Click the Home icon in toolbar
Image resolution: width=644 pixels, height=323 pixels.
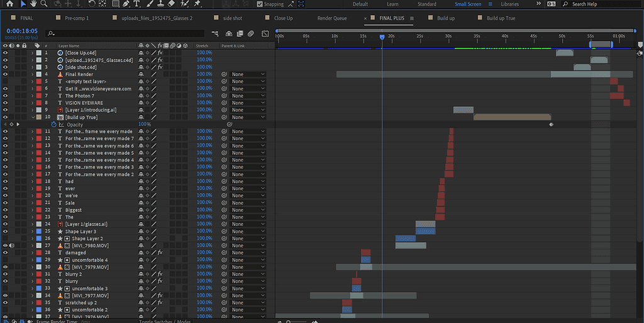pyautogui.click(x=9, y=4)
